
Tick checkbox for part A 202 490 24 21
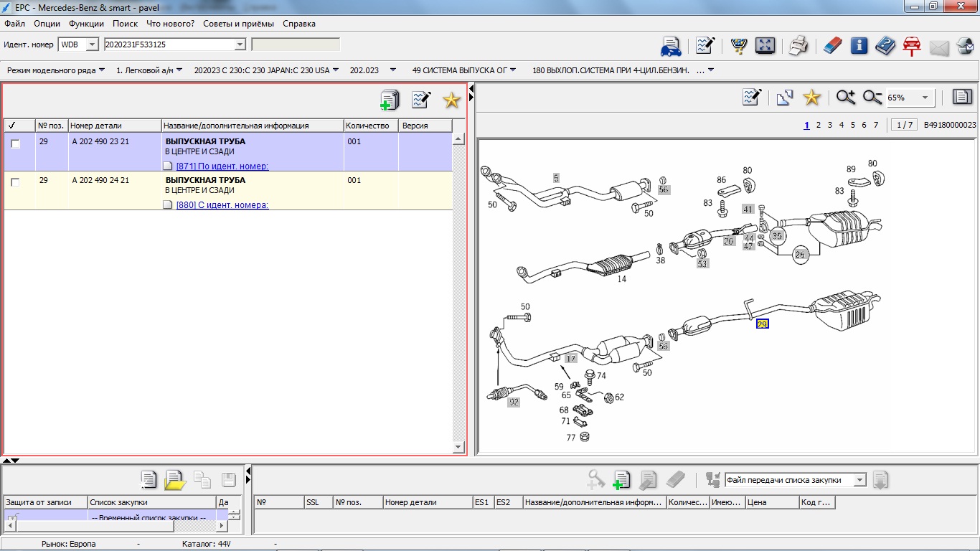pyautogui.click(x=16, y=182)
